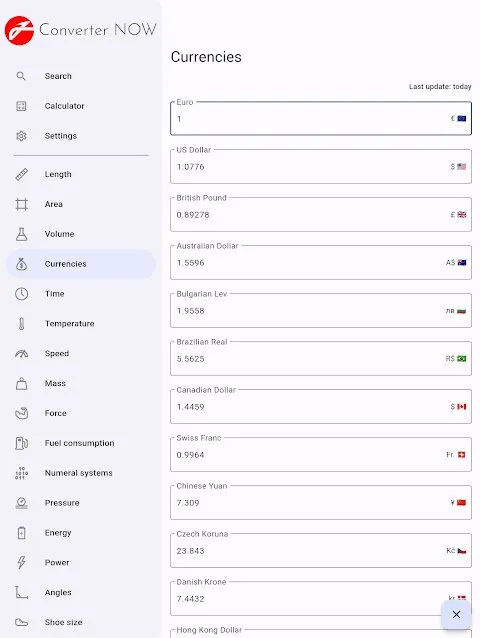The image size is (480, 638).
Task: Go to the Numeral systems page
Action: (x=81, y=473)
